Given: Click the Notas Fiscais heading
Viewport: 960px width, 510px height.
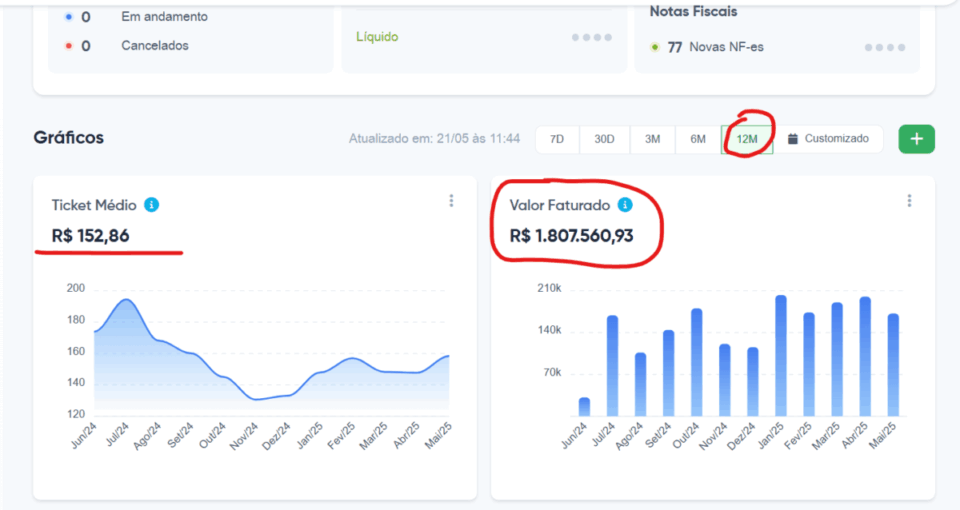Looking at the screenshot, I should [x=693, y=11].
